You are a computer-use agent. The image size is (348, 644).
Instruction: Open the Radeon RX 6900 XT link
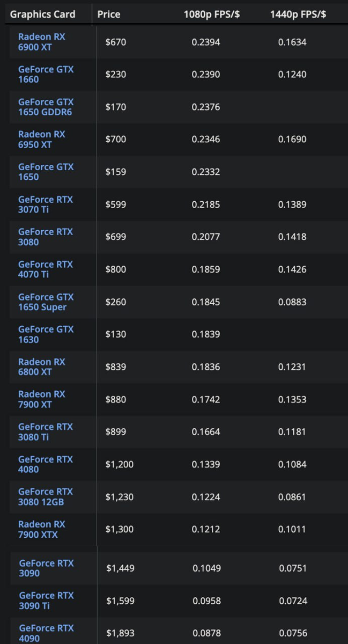41,42
